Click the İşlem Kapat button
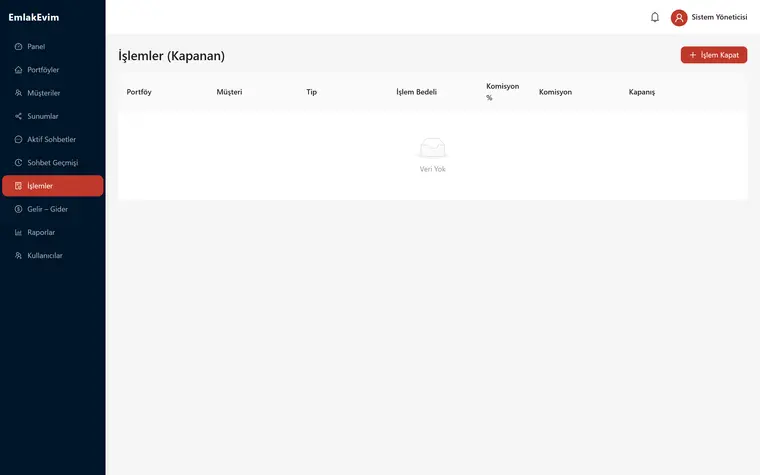 713,55
